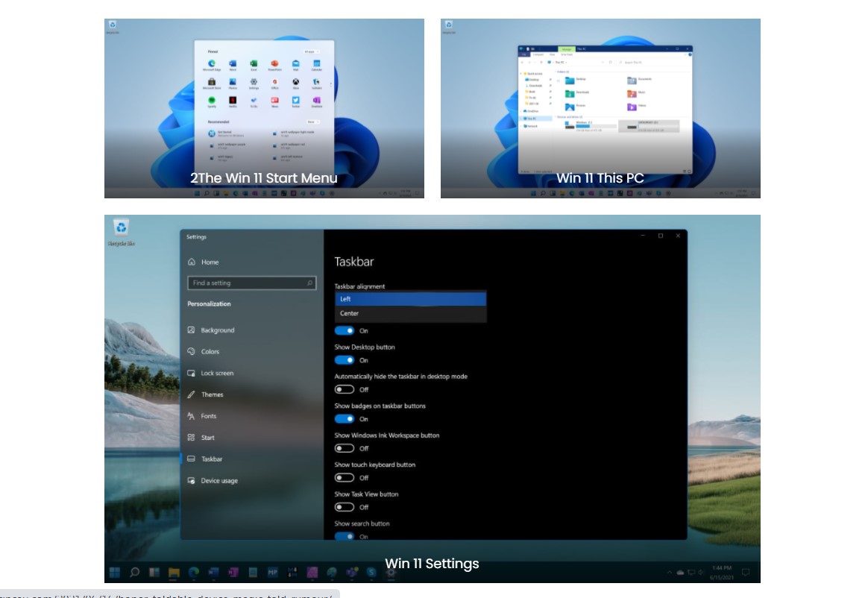The height and width of the screenshot is (598, 868).
Task: Enable Show Windows Ink Workspace button
Action: 344,448
